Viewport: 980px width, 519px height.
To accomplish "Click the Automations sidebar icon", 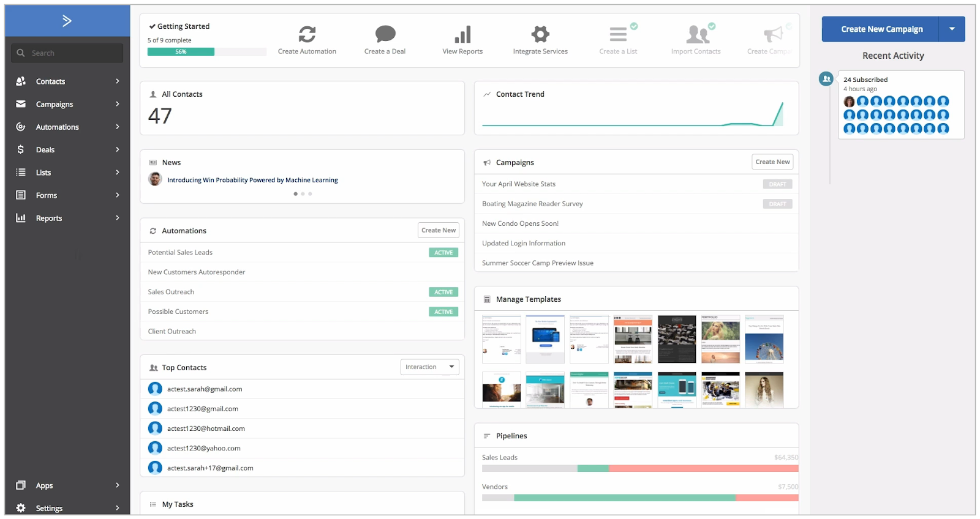I will click(21, 127).
